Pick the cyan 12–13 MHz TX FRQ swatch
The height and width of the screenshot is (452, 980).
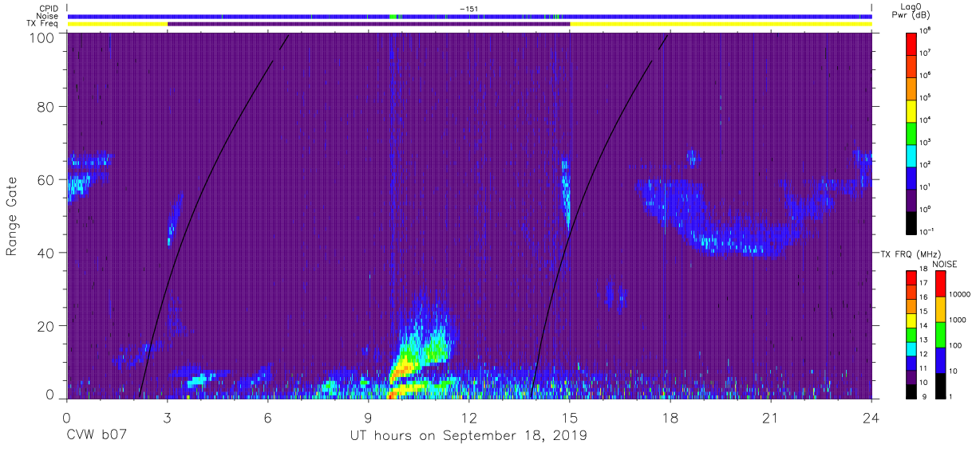911,348
